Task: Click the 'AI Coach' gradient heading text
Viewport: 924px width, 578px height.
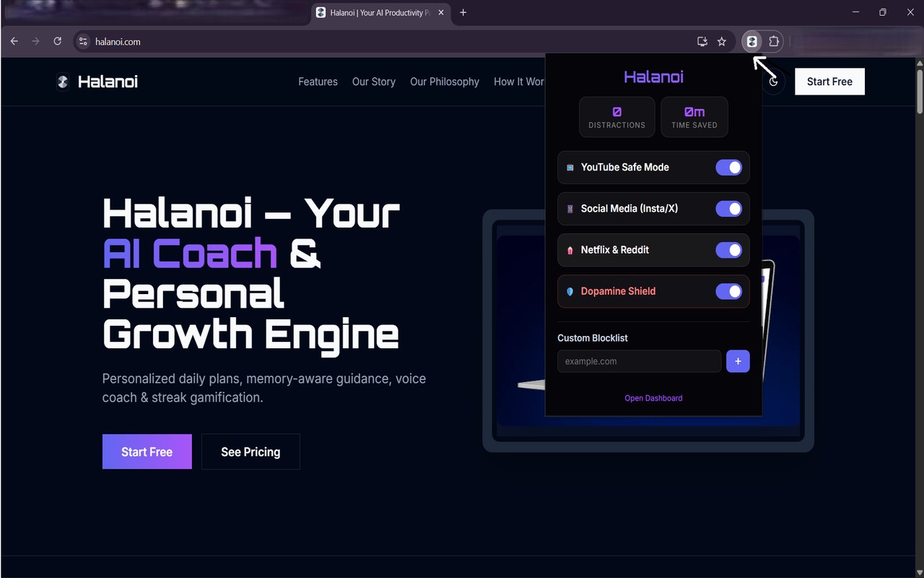Action: click(x=190, y=254)
